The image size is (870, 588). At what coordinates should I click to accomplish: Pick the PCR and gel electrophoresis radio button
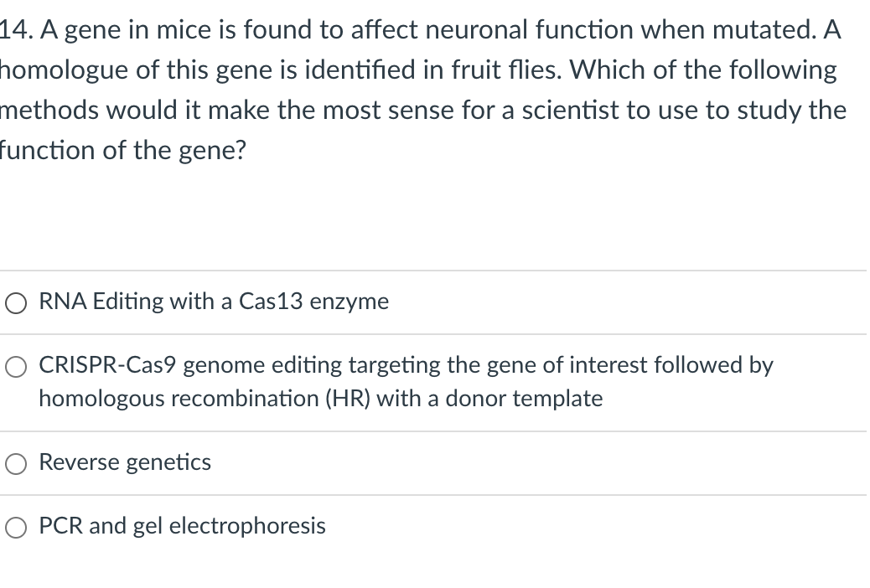18,527
